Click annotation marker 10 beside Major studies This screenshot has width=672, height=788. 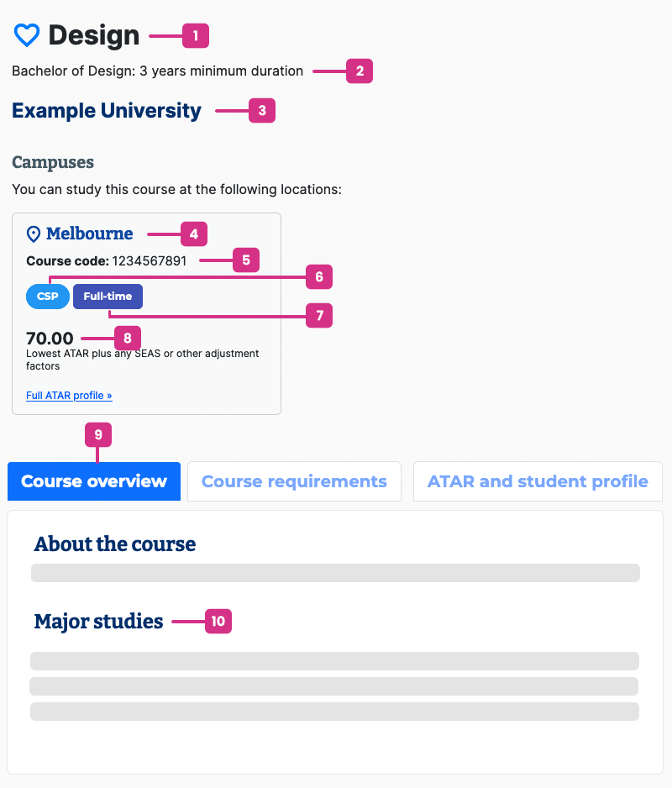tap(218, 622)
